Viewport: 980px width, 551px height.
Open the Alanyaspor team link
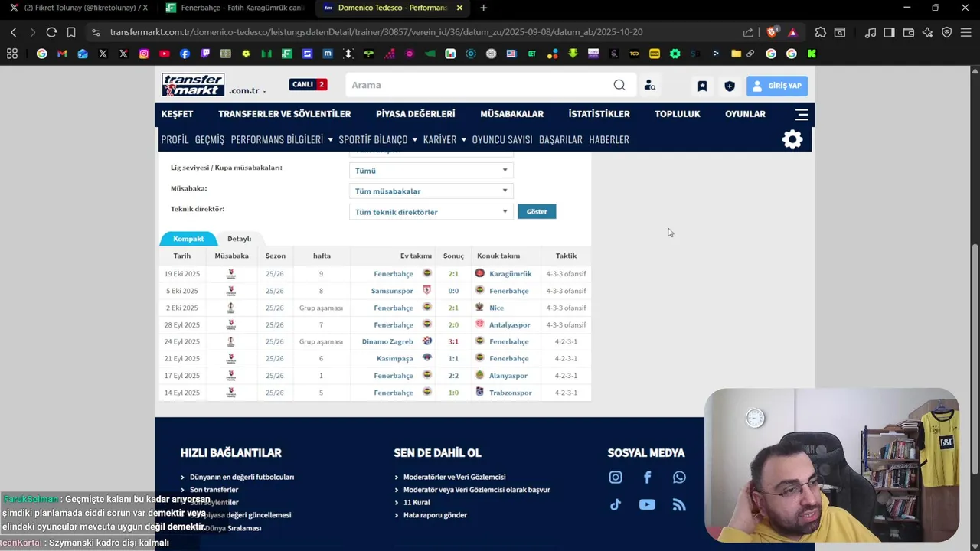(508, 376)
